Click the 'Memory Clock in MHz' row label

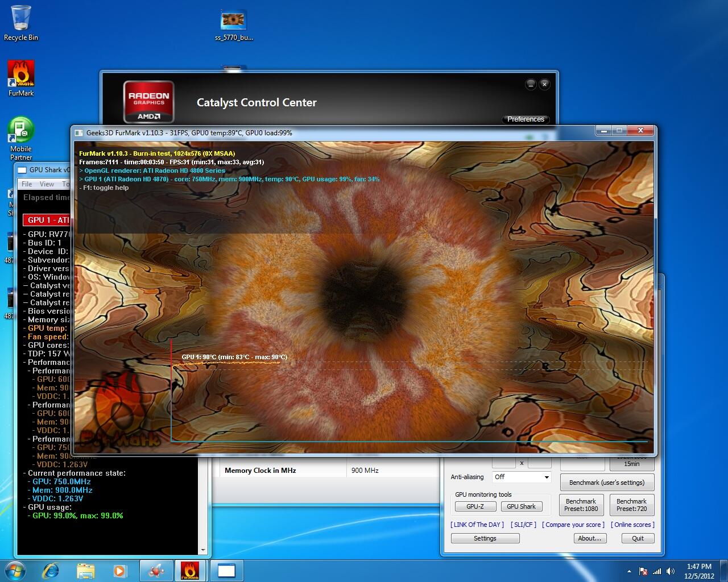260,471
